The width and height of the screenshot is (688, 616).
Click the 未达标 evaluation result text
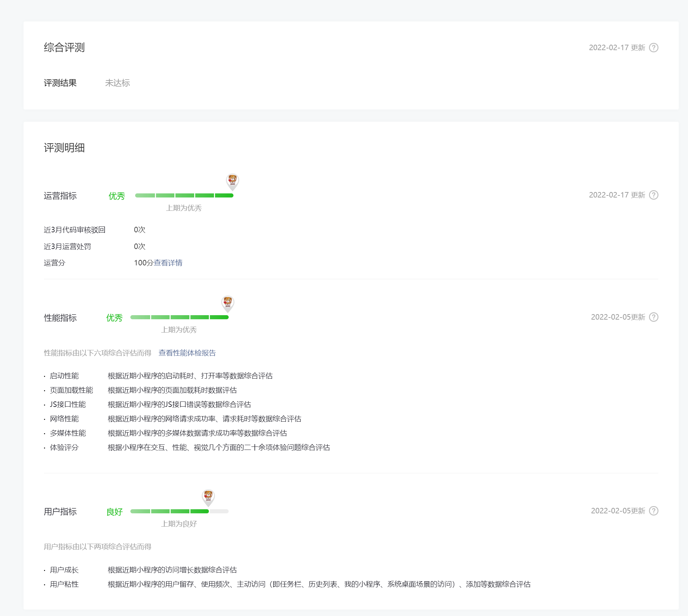coord(117,83)
